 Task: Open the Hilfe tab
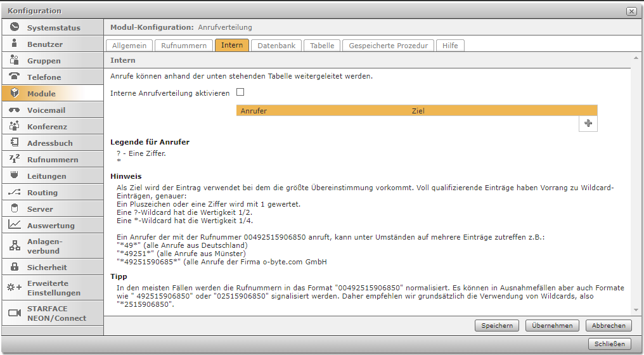pos(450,46)
